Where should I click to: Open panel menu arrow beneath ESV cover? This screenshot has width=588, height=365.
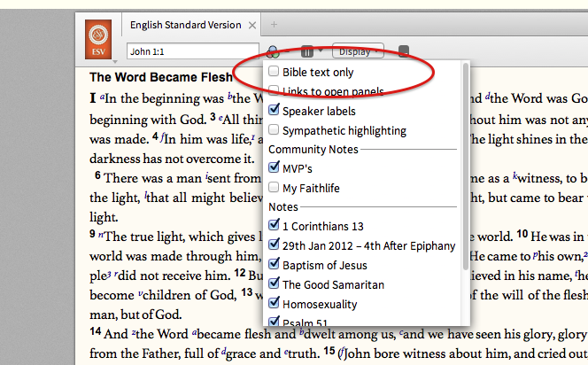coord(115,61)
